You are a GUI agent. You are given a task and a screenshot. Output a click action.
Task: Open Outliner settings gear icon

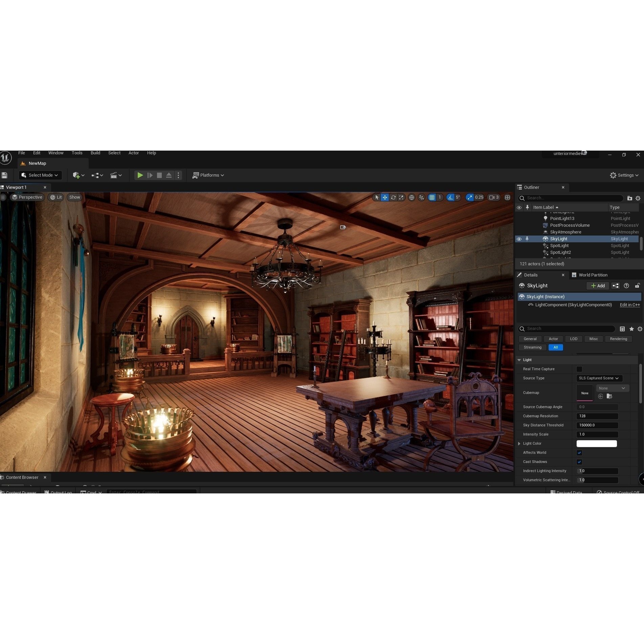click(x=638, y=198)
